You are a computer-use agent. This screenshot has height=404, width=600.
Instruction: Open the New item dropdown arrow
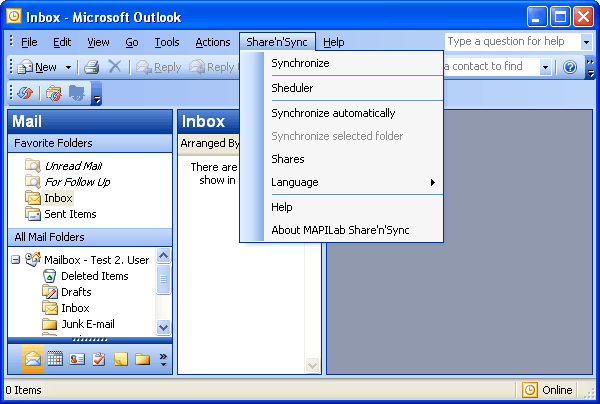[68, 67]
